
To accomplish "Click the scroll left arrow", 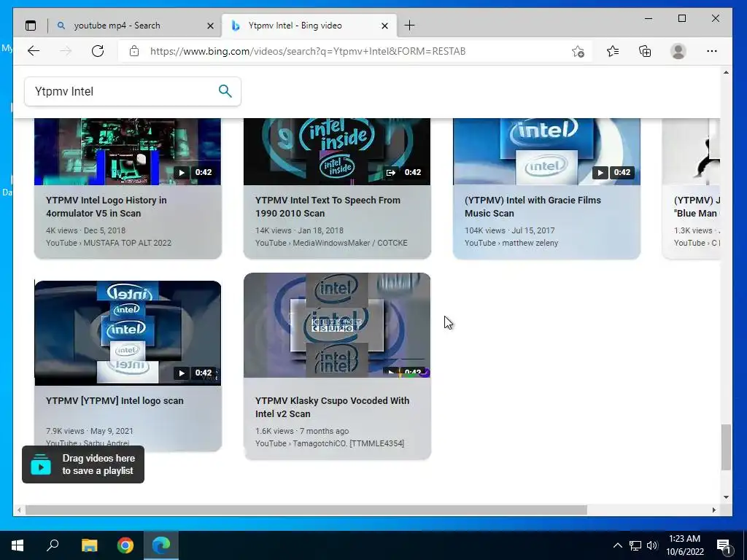I will [x=18, y=510].
